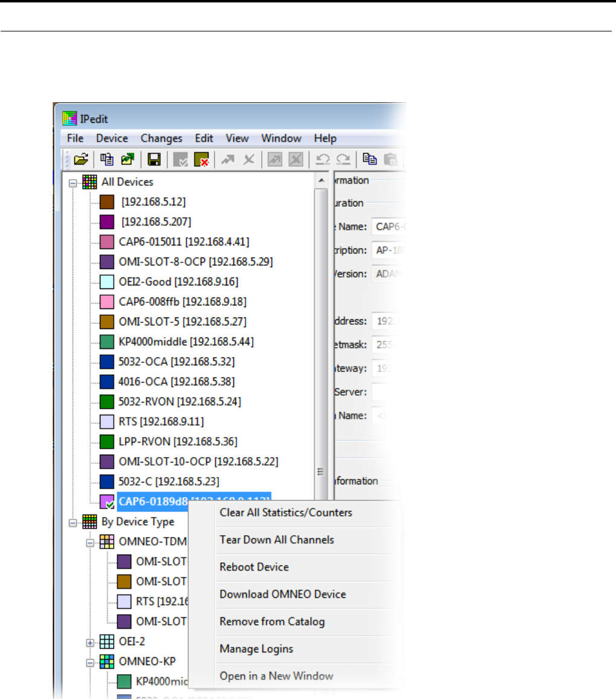Collapse the OMNEO-KP tree group
616x699 pixels.
pos(90,663)
